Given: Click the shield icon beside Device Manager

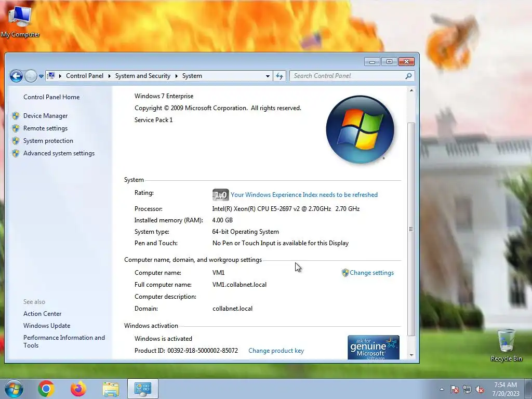Looking at the screenshot, I should pyautogui.click(x=16, y=116).
